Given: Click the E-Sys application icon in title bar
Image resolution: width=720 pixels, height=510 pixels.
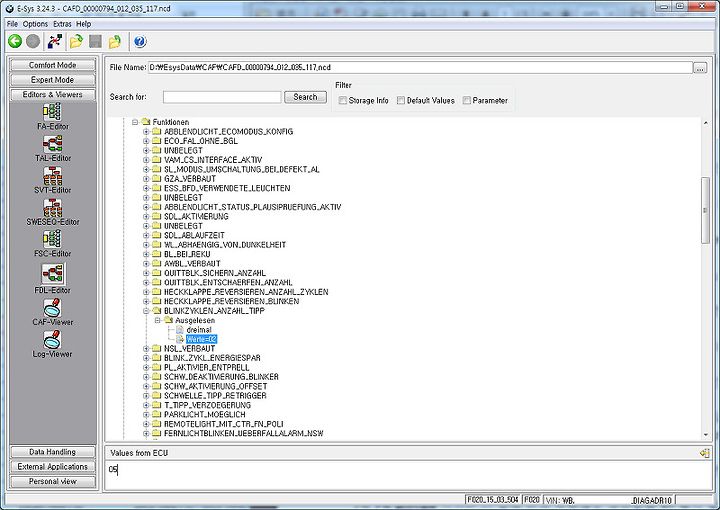Looking at the screenshot, I should click(10, 8).
